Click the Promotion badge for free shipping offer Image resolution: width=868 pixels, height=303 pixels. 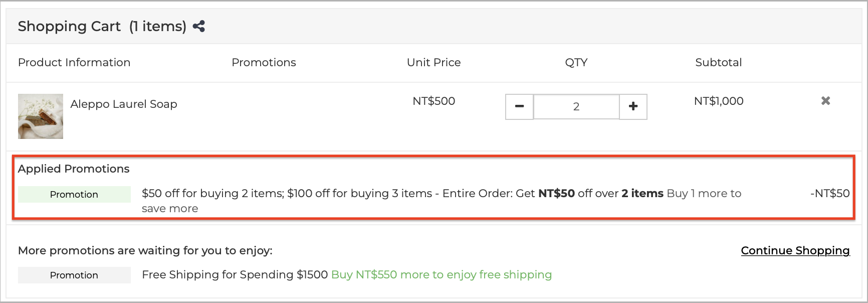[74, 275]
